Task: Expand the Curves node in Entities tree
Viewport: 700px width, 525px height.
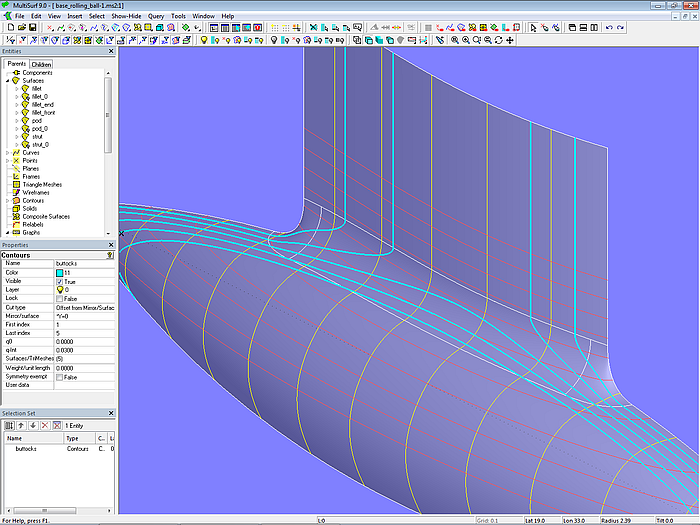Action: (8, 152)
